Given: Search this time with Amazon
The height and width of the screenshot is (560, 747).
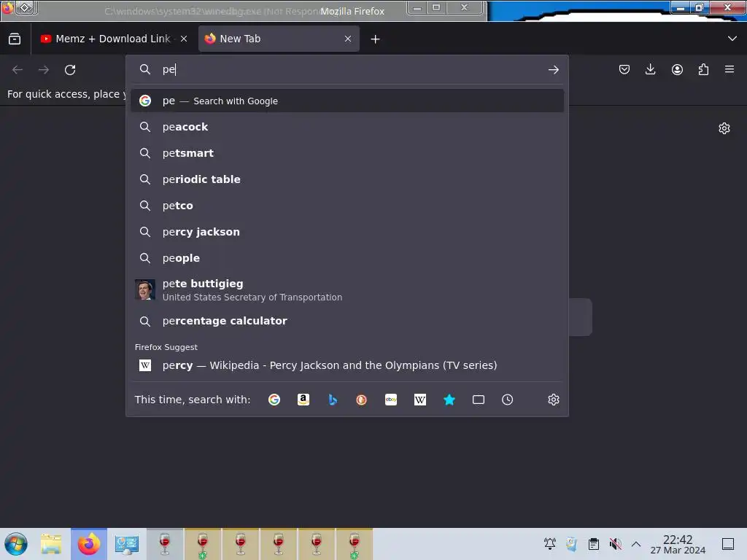Looking at the screenshot, I should tap(303, 400).
